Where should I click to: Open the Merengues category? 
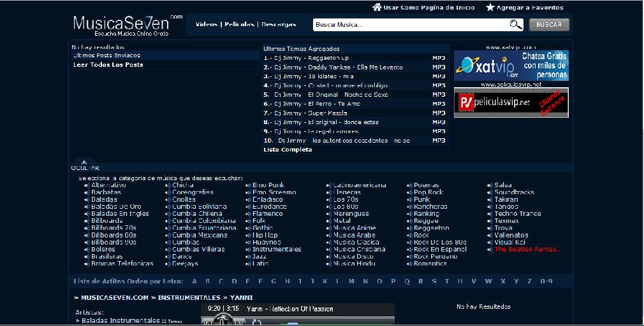351,213
